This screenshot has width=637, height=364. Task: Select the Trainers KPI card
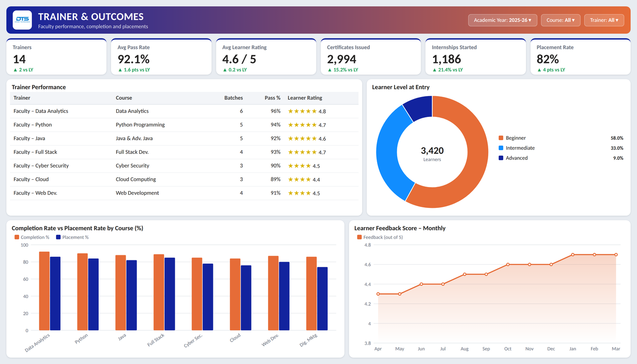tap(56, 57)
